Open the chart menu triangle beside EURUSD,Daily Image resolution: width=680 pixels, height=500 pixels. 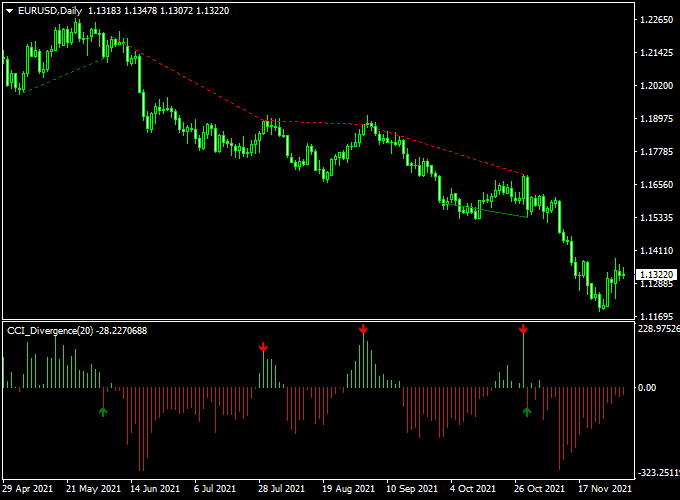click(x=10, y=11)
